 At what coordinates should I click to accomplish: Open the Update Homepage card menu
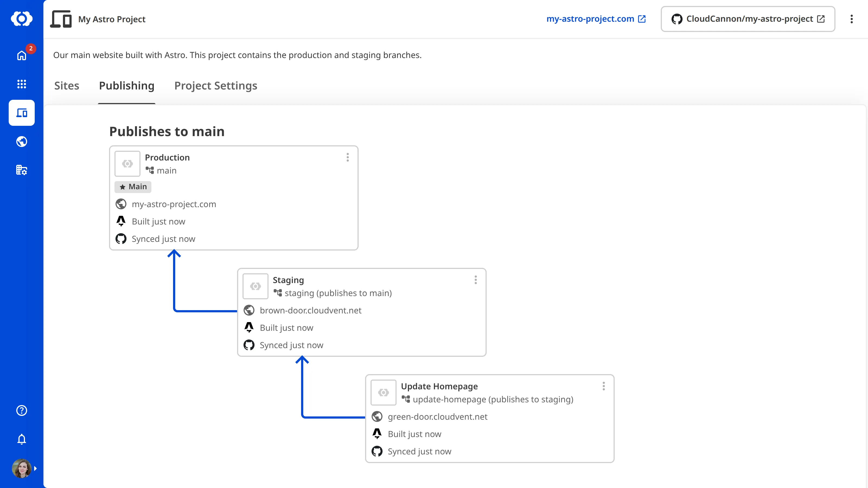click(x=604, y=386)
